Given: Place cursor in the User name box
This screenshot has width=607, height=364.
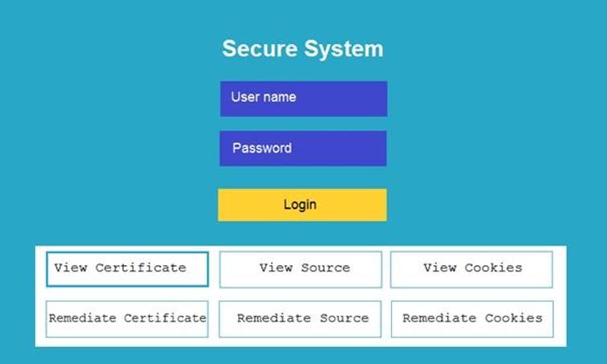Looking at the screenshot, I should (x=303, y=98).
